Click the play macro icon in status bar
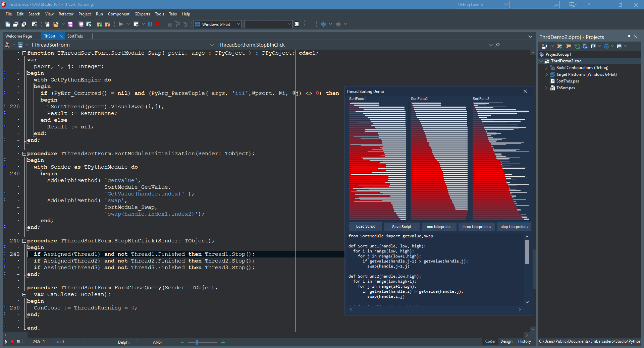Image resolution: width=644 pixels, height=348 pixels. tap(6, 342)
